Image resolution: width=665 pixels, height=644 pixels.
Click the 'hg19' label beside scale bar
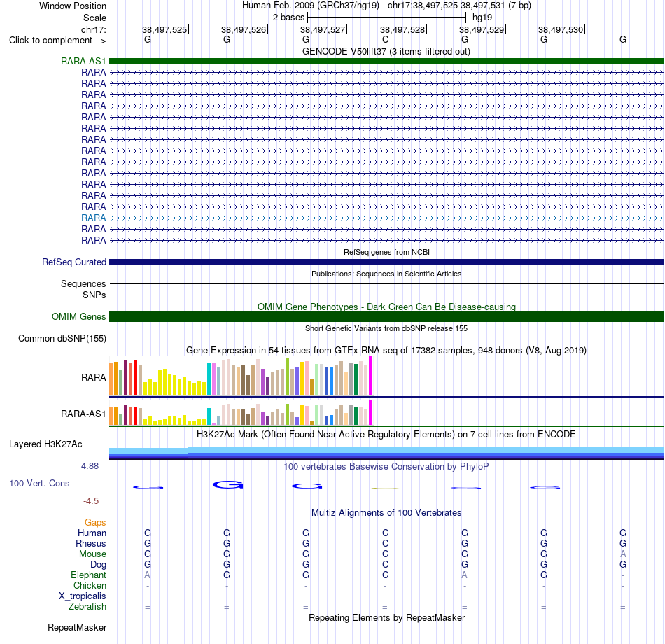(x=482, y=17)
